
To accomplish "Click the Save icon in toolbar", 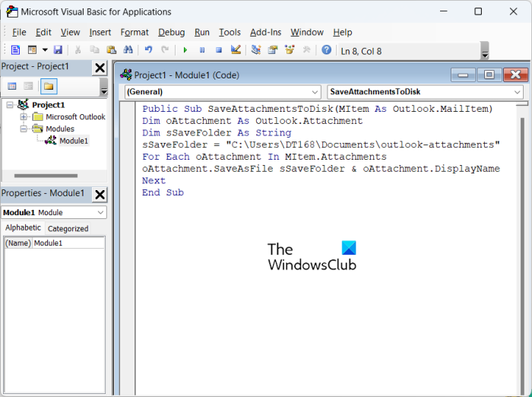I will point(58,50).
